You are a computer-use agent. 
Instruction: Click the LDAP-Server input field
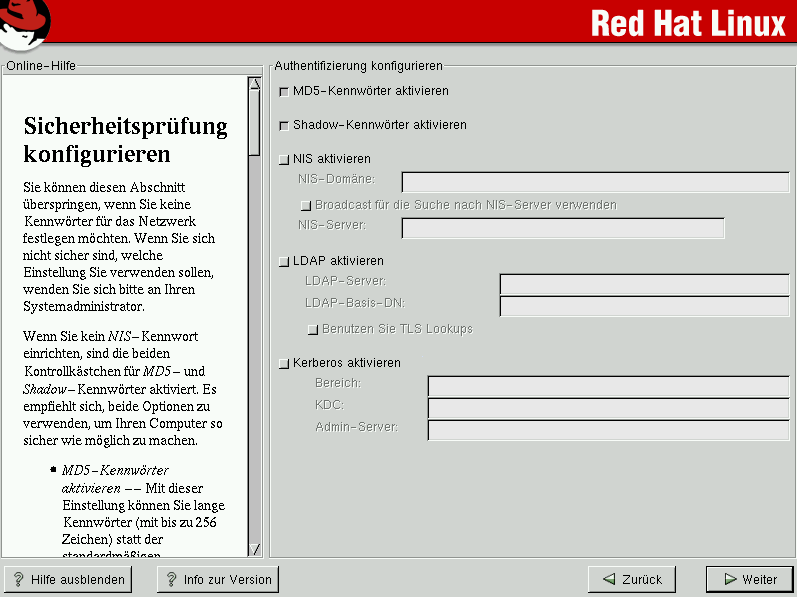[x=644, y=284]
